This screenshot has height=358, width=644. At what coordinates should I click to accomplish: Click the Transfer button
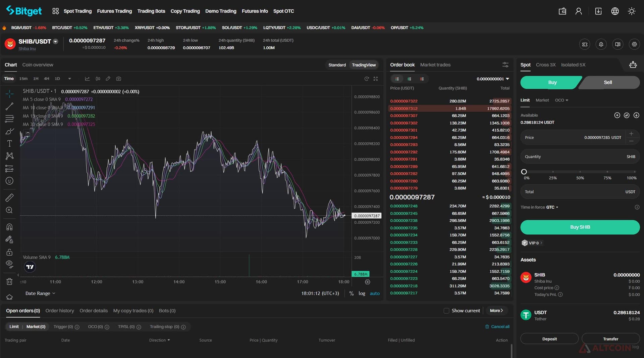coord(610,339)
